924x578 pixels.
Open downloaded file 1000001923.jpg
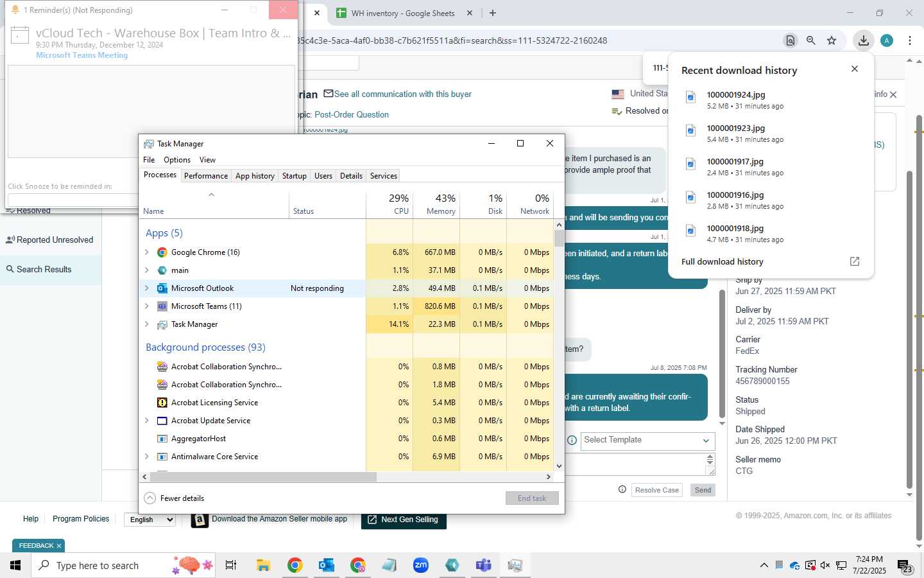click(735, 128)
